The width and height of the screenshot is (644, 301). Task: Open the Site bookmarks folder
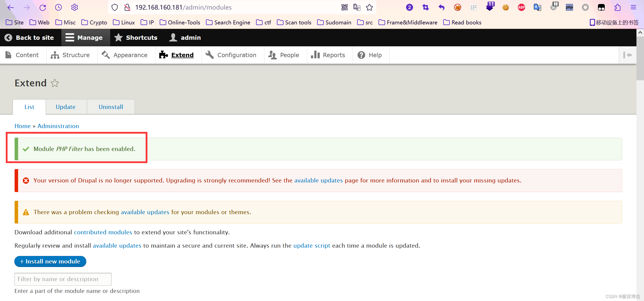point(15,22)
